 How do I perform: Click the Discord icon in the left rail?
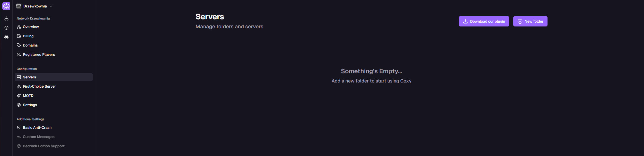[6, 37]
